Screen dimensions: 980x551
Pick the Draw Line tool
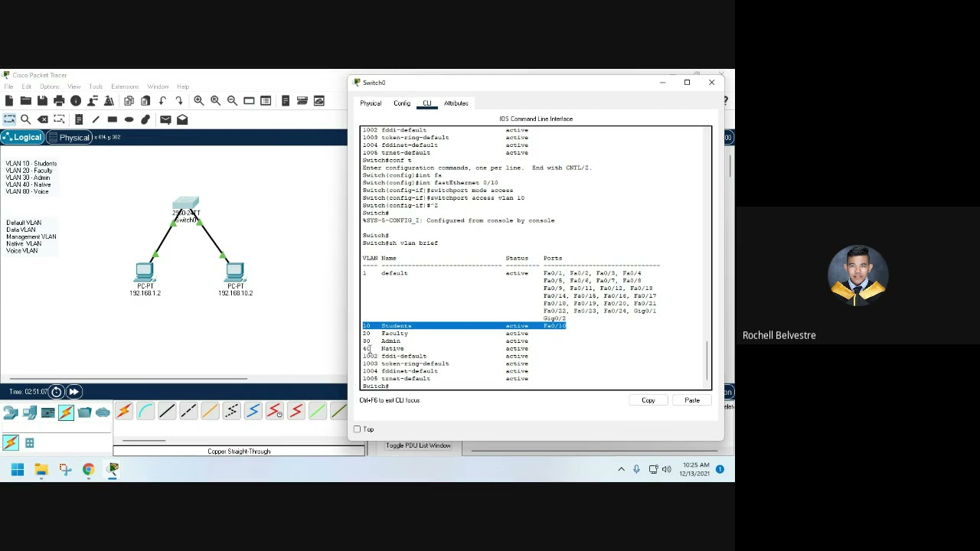click(96, 119)
